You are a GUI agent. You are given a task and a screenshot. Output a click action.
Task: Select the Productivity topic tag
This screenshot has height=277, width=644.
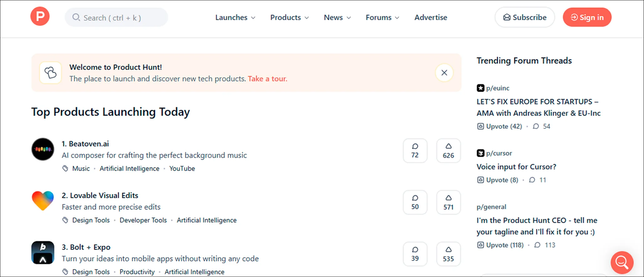tap(137, 272)
